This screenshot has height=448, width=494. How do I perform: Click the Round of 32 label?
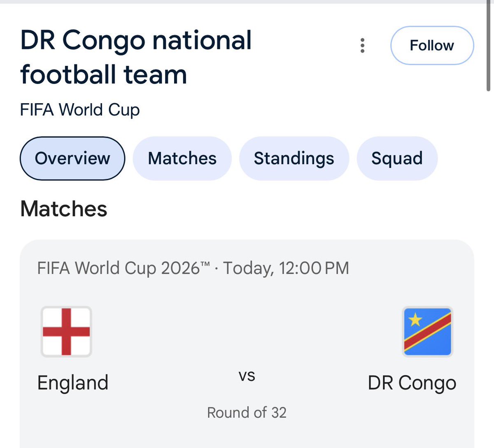[247, 412]
